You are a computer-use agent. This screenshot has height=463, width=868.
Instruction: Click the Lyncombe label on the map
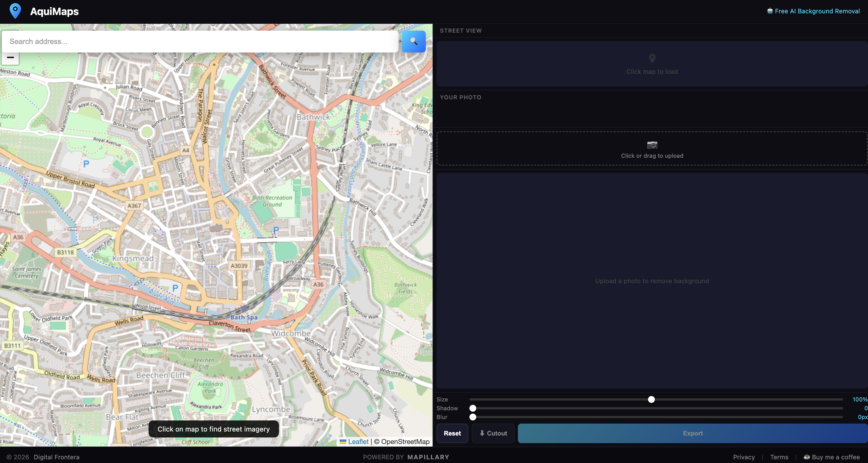click(271, 409)
